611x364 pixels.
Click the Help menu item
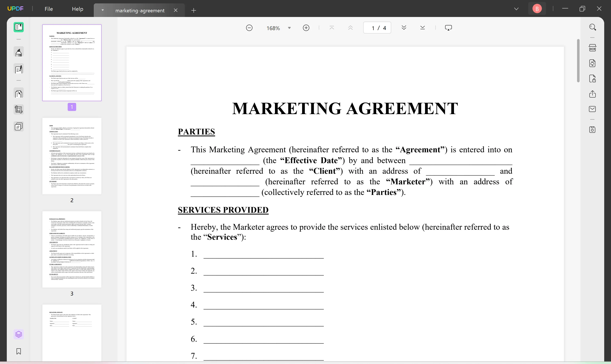click(78, 9)
